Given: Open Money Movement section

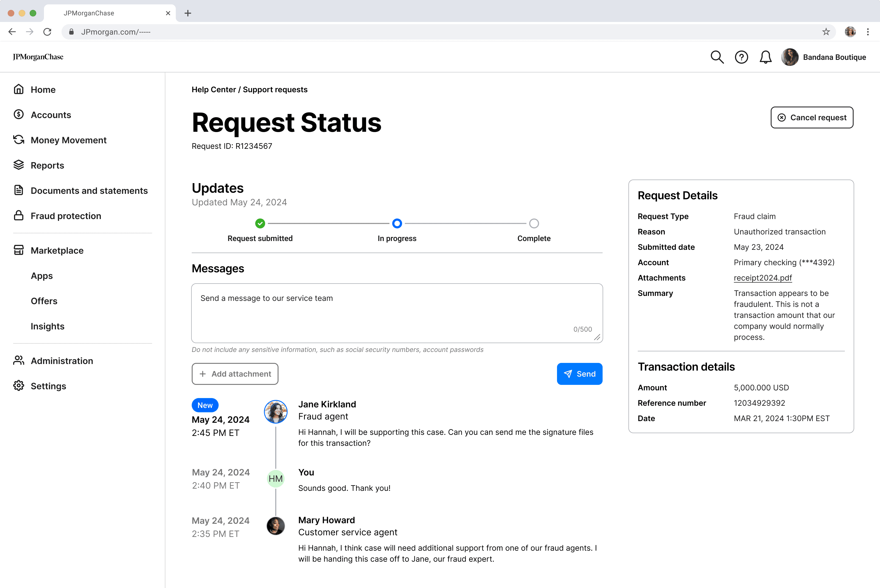Looking at the screenshot, I should coord(68,140).
